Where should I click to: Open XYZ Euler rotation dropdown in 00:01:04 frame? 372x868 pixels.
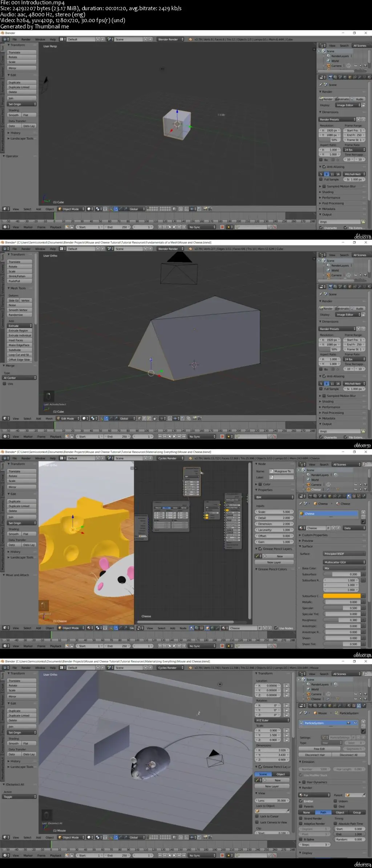(x=272, y=720)
